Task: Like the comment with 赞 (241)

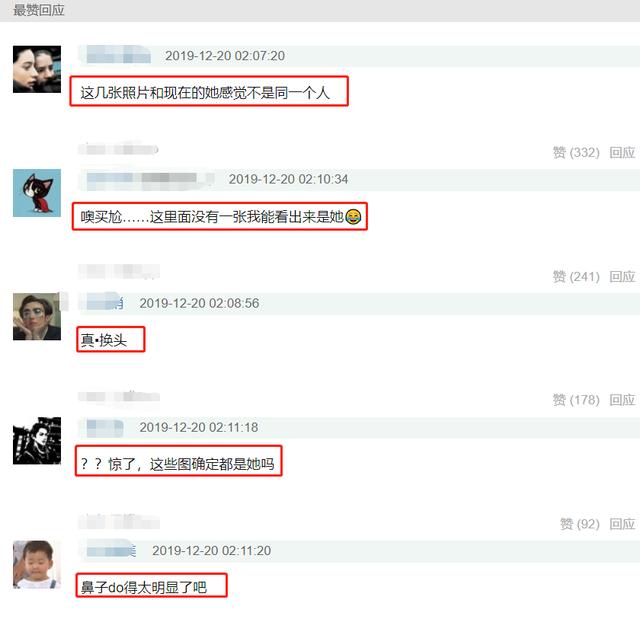Action: 576,277
